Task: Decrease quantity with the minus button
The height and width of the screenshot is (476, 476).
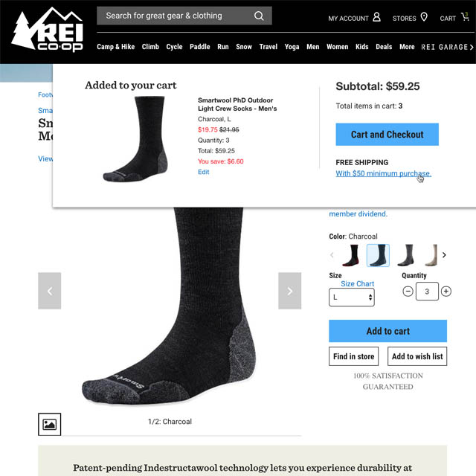Action: pyautogui.click(x=408, y=292)
